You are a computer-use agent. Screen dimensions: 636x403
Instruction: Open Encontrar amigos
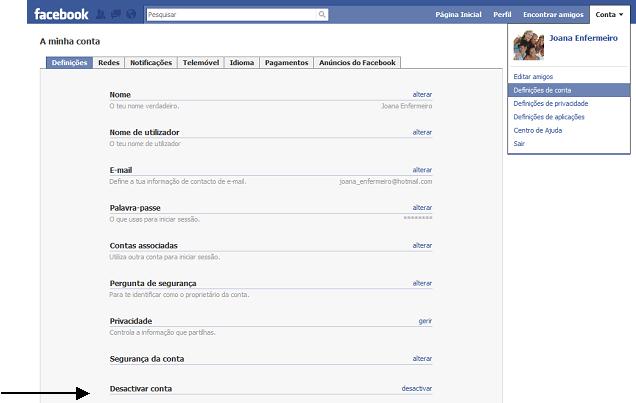553,15
